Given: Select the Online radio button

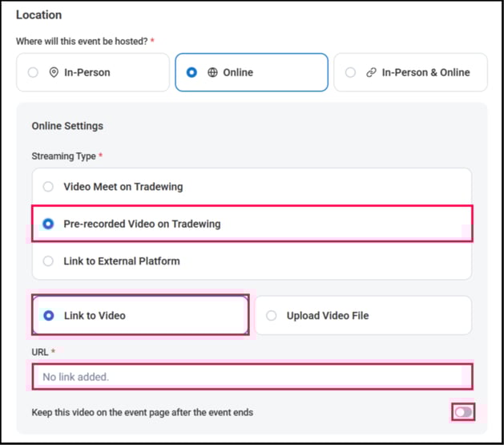Looking at the screenshot, I should (x=192, y=72).
